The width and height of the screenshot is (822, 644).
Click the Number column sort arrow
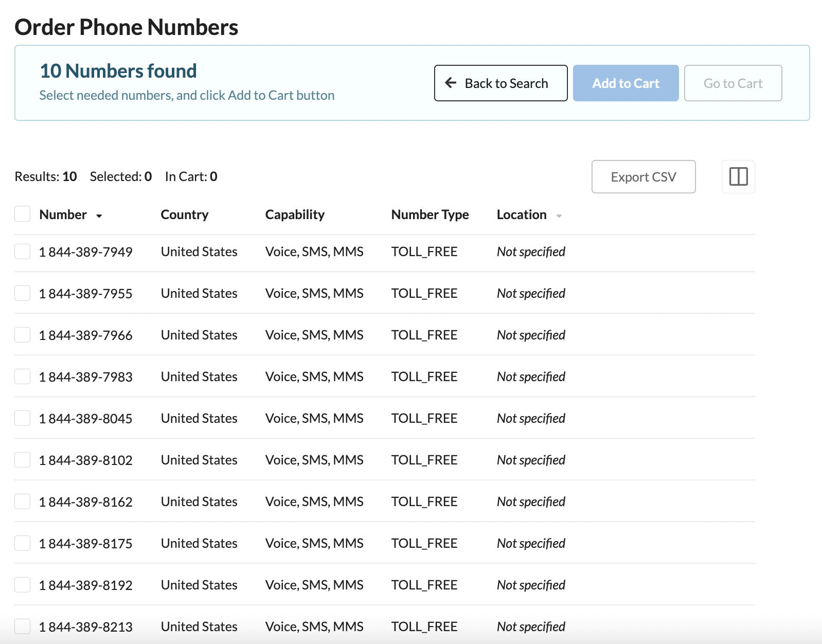[99, 216]
